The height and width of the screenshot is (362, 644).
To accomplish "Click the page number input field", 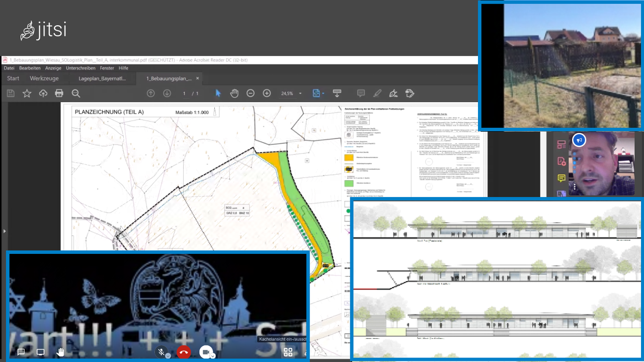I will [x=185, y=94].
